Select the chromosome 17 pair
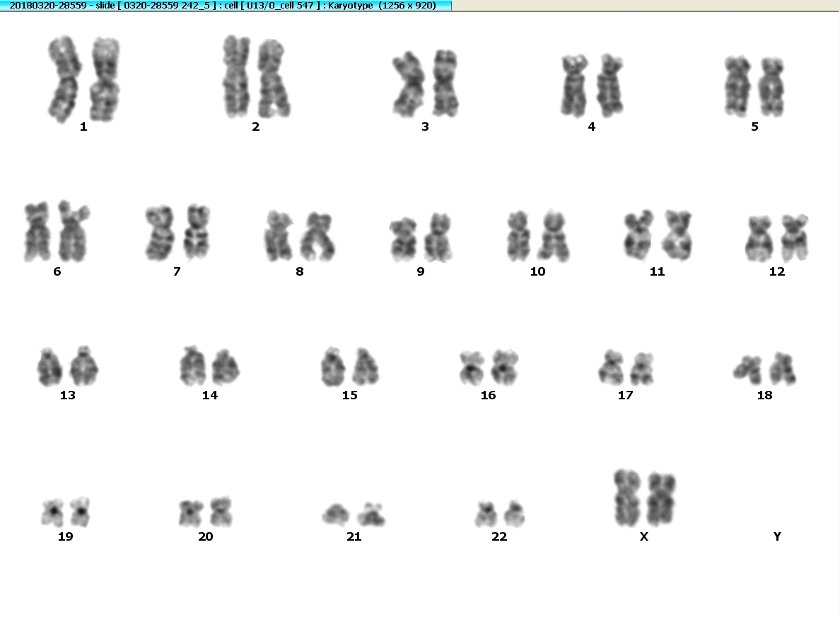Screen dimensions: 840x617 626,368
